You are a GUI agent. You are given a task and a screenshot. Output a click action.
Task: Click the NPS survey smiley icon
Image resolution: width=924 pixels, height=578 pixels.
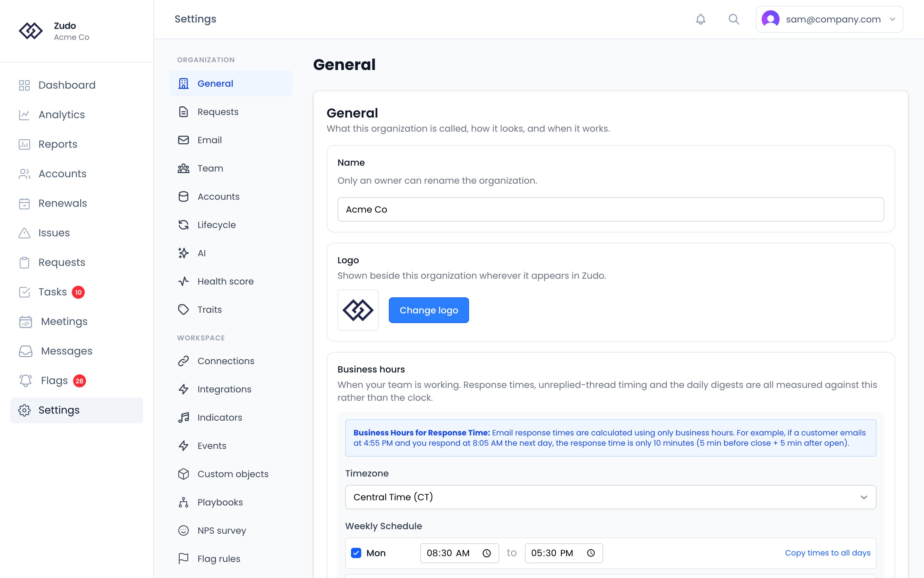point(184,530)
